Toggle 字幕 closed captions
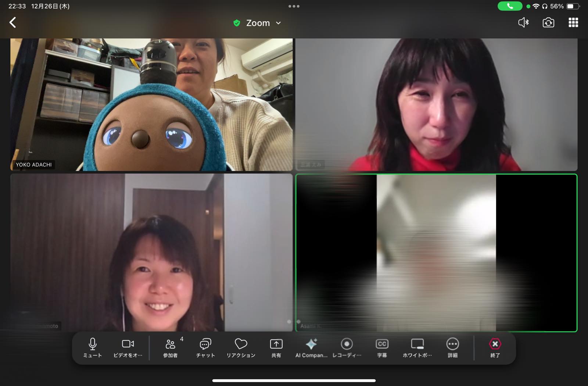Image resolution: width=588 pixels, height=386 pixels. (x=382, y=347)
